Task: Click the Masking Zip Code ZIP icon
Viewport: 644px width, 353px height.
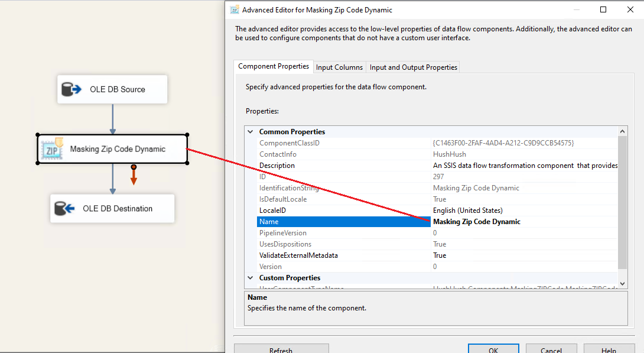Action: tap(51, 149)
